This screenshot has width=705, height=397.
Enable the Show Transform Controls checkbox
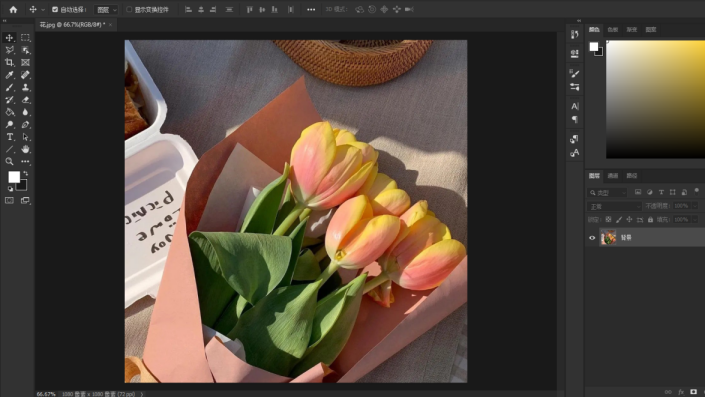pos(129,9)
